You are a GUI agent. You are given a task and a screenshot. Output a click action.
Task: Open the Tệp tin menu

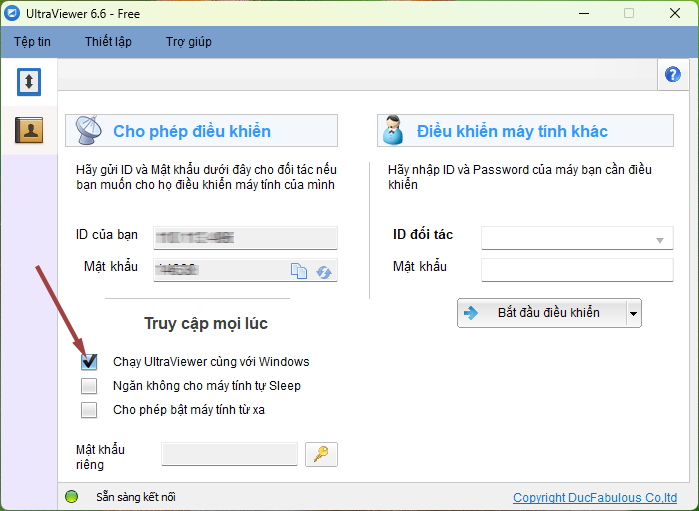coord(33,42)
